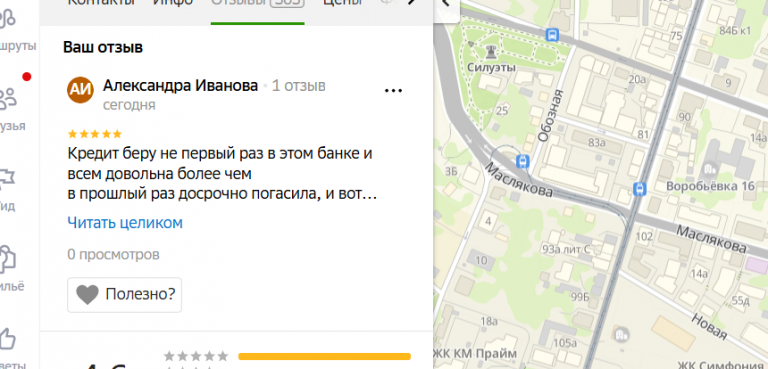Click building number 18а on map

(x=489, y=321)
